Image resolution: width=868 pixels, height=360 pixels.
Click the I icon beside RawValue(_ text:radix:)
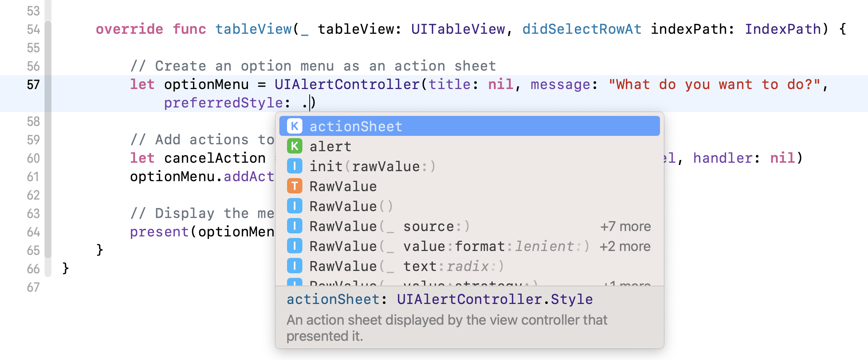tap(294, 266)
